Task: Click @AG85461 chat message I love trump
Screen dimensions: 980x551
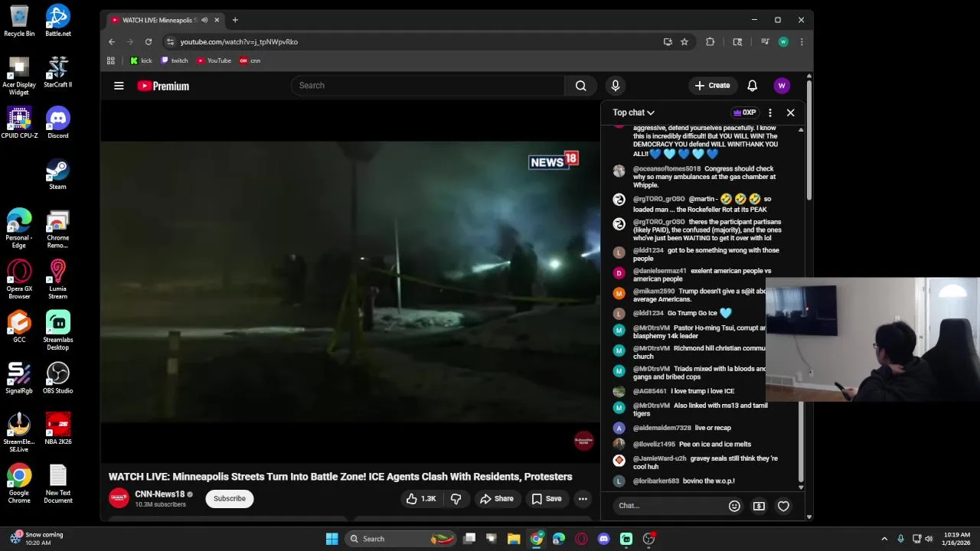Action: coord(703,391)
